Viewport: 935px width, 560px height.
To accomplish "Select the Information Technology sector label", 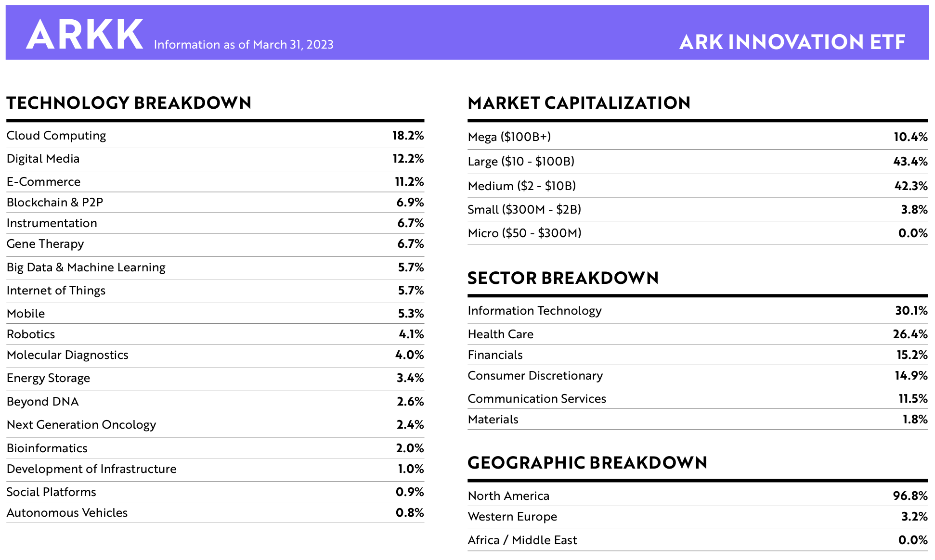I will click(534, 311).
